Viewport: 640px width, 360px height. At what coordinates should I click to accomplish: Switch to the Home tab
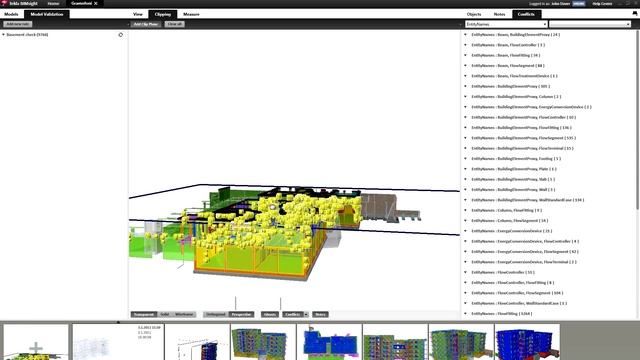coord(53,3)
